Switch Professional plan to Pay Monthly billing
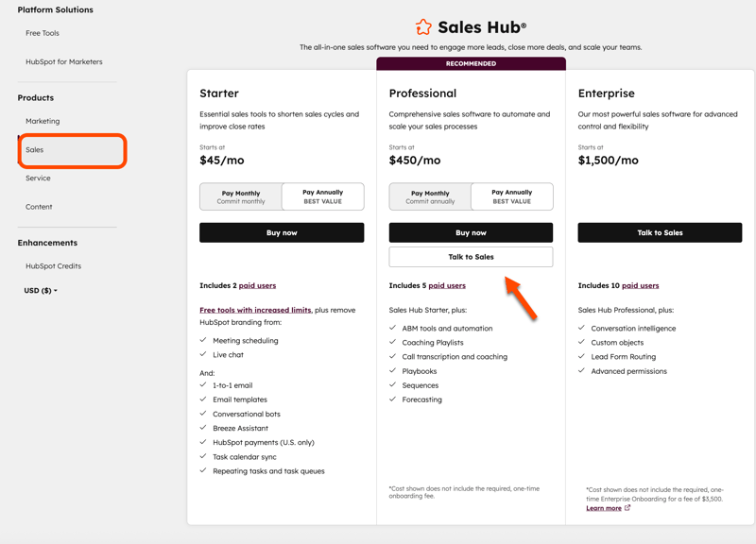Viewport: 756px width, 544px height. coord(429,196)
